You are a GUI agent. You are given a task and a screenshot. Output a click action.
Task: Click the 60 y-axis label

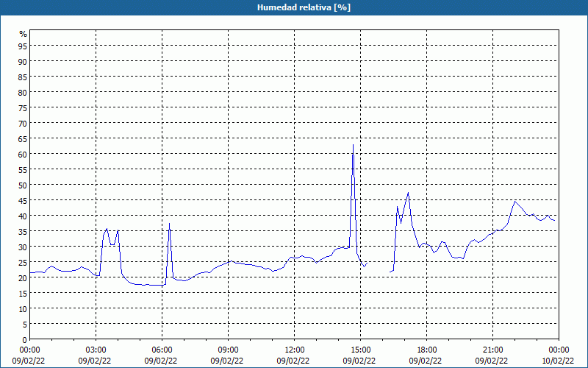23,154
